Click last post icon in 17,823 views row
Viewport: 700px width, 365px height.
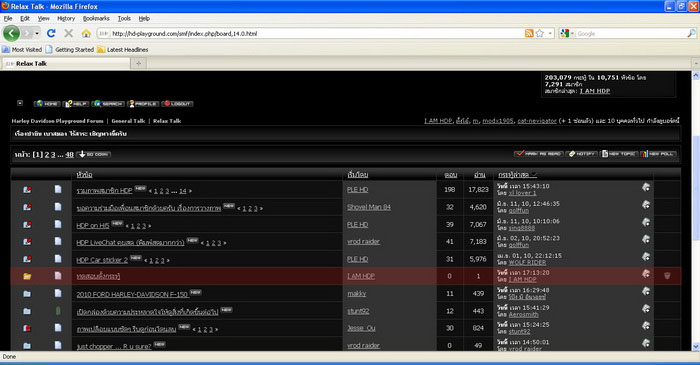click(646, 187)
